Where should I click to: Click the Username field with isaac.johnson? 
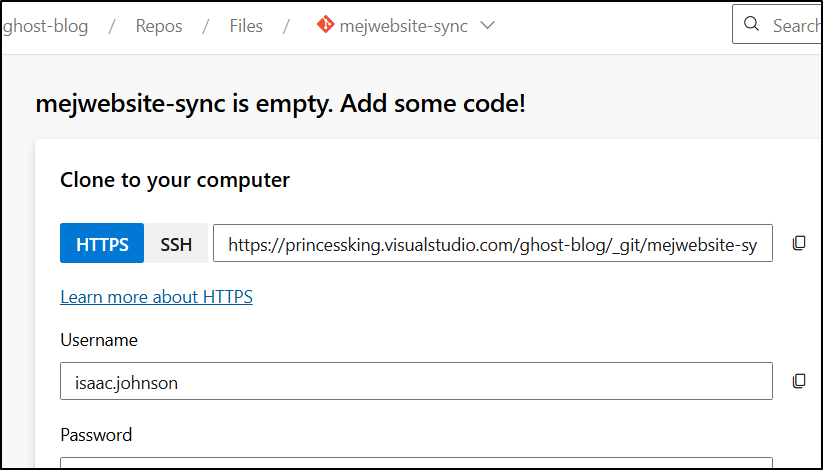[416, 381]
